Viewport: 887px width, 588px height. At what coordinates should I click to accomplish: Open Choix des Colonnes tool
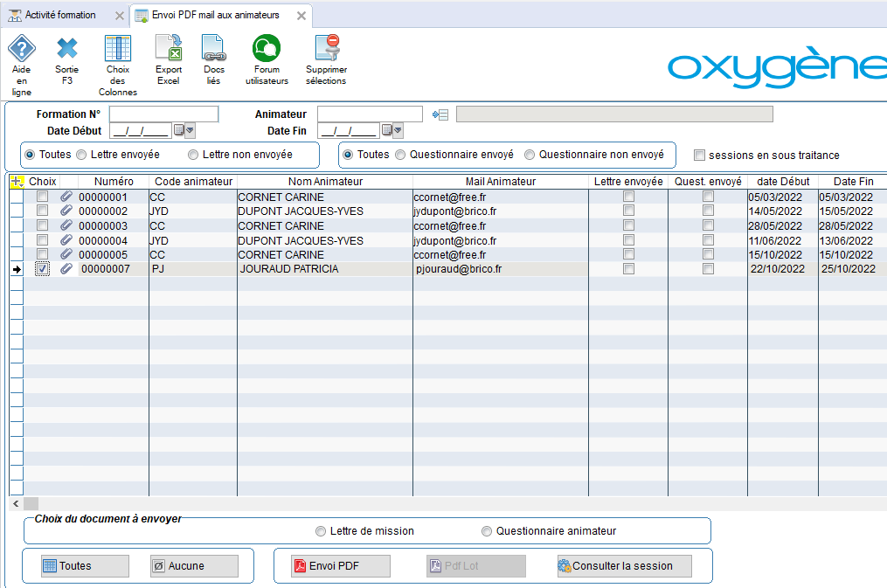[x=118, y=49]
